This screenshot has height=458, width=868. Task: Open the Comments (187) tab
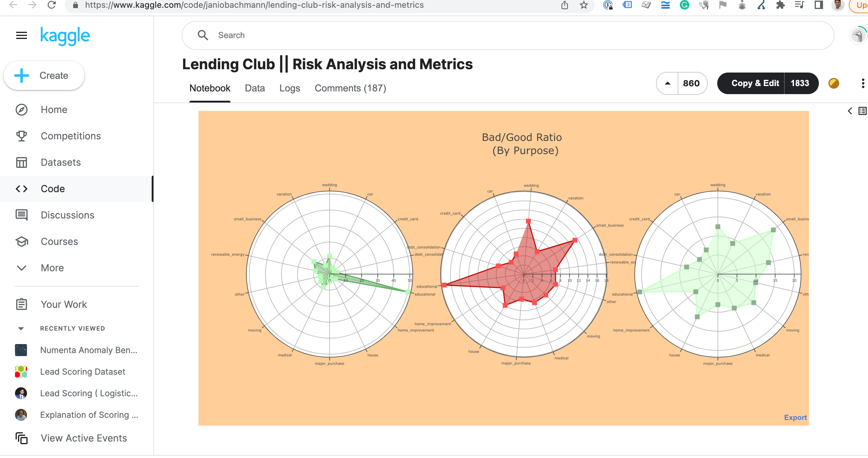tap(350, 88)
